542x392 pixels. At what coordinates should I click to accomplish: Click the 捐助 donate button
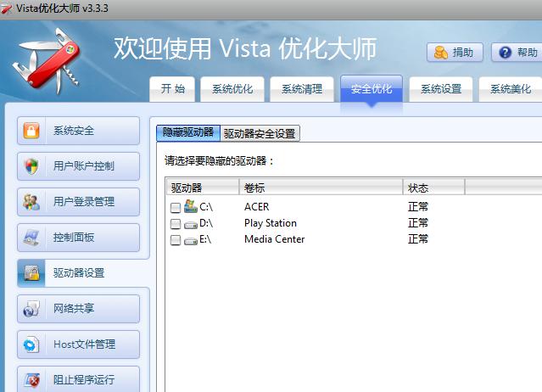455,53
